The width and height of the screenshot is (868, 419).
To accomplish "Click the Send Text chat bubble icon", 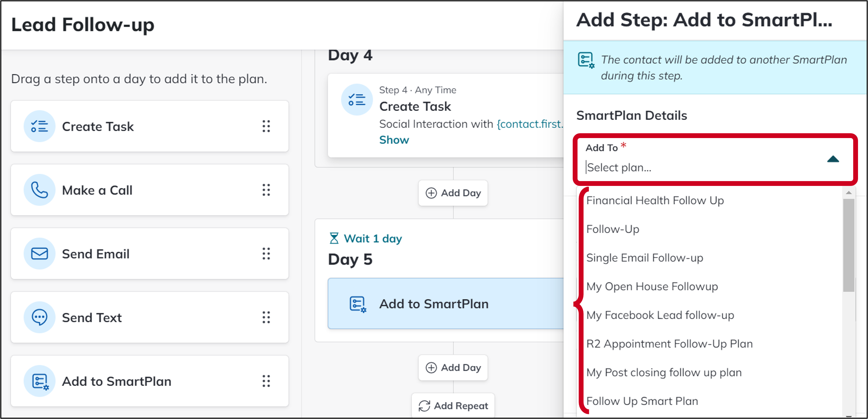I will 39,317.
